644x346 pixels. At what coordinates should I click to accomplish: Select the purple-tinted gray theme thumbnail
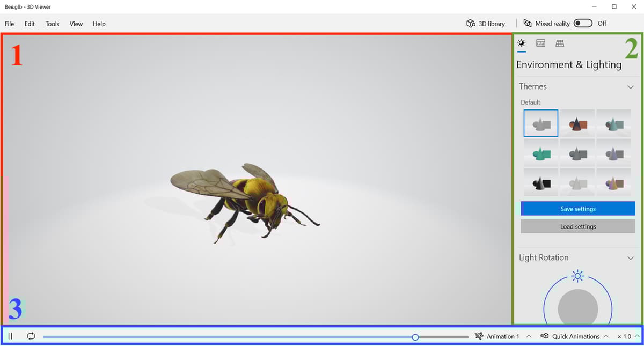[x=613, y=153]
